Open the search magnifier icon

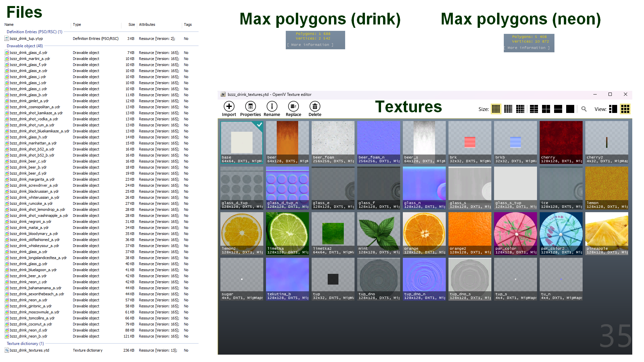[x=584, y=109]
